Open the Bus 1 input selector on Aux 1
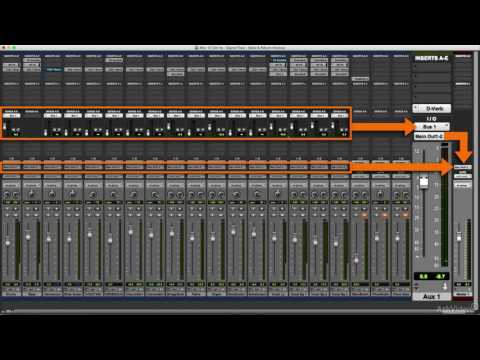Viewport: 480px width, 360px height. [x=432, y=127]
